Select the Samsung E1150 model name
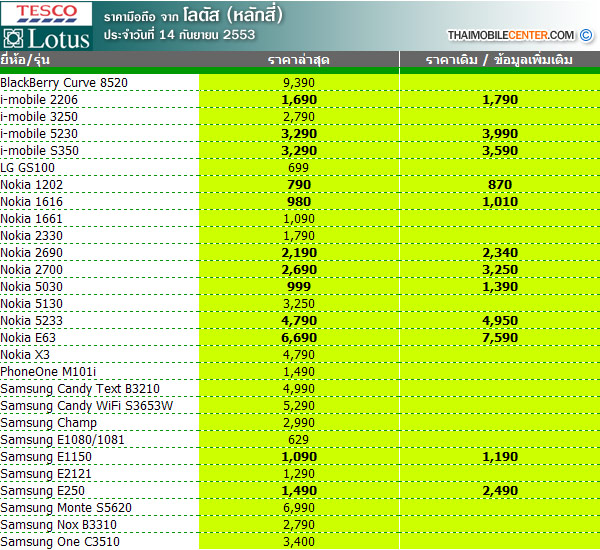The image size is (600, 550). coord(46,457)
